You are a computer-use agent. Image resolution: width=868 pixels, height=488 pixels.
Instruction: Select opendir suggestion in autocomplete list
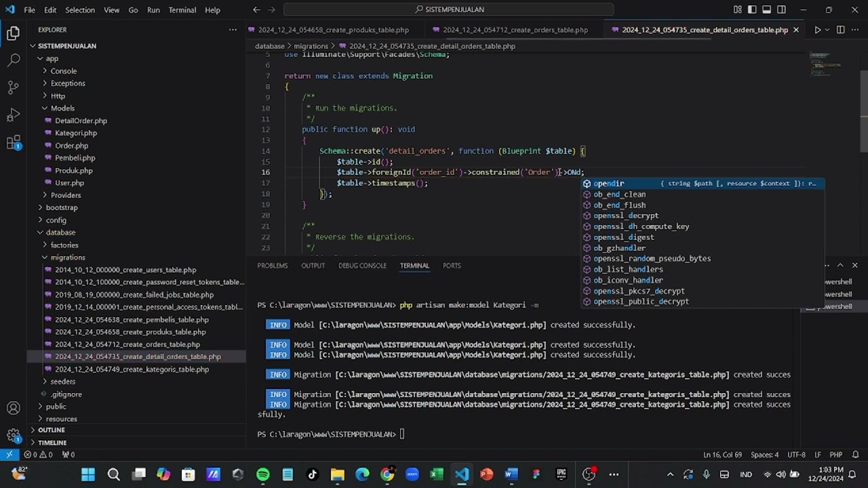[703, 184]
